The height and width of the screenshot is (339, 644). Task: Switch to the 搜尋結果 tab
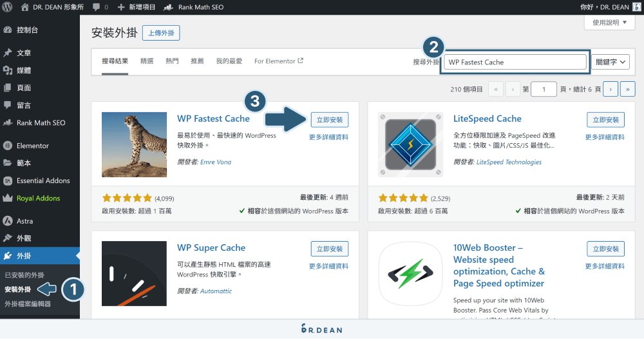coord(115,61)
